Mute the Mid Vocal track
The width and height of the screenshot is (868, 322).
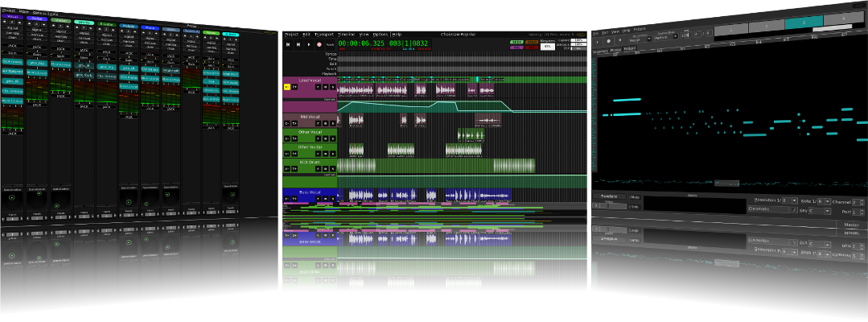coord(326,123)
